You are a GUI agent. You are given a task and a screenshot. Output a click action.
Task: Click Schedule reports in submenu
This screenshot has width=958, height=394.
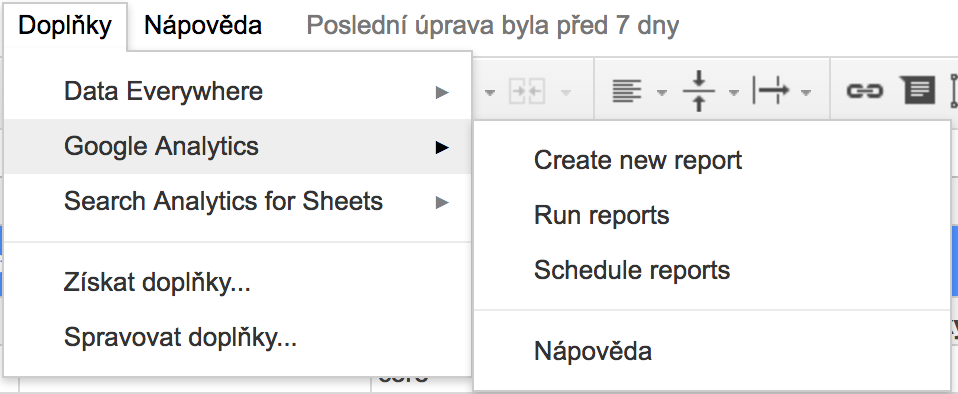click(x=712, y=271)
